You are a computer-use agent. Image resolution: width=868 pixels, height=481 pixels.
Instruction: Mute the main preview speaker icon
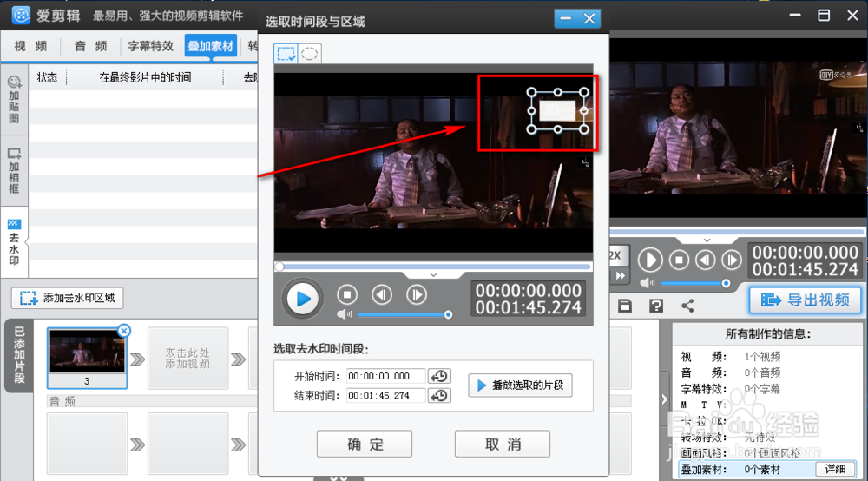648,283
